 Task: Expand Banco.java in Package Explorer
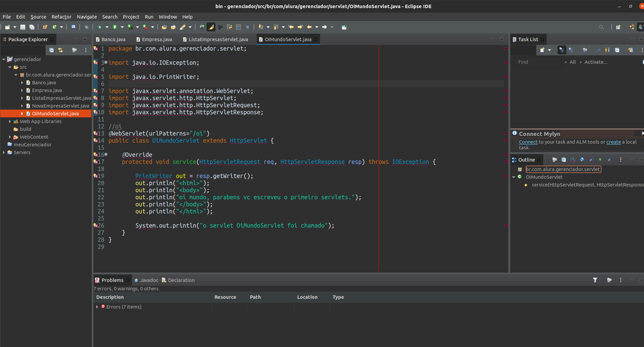22,83
